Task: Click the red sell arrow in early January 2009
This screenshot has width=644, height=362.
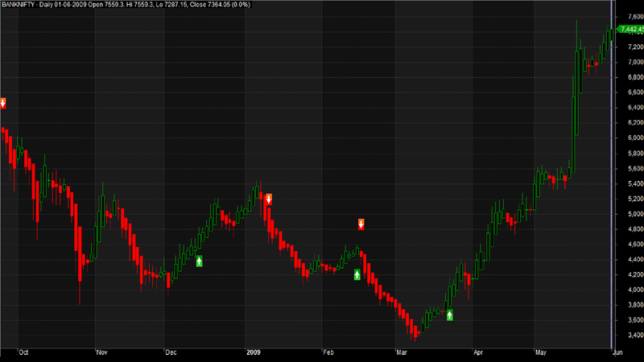Action: [x=269, y=200]
